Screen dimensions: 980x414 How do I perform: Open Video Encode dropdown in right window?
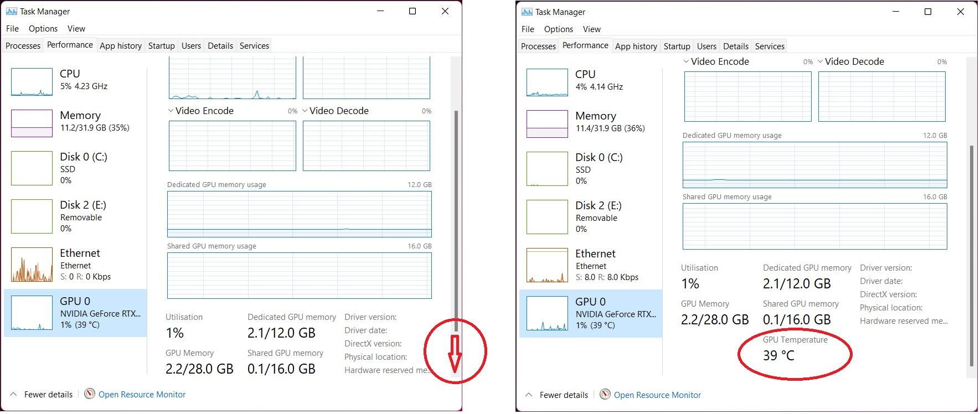coord(686,61)
